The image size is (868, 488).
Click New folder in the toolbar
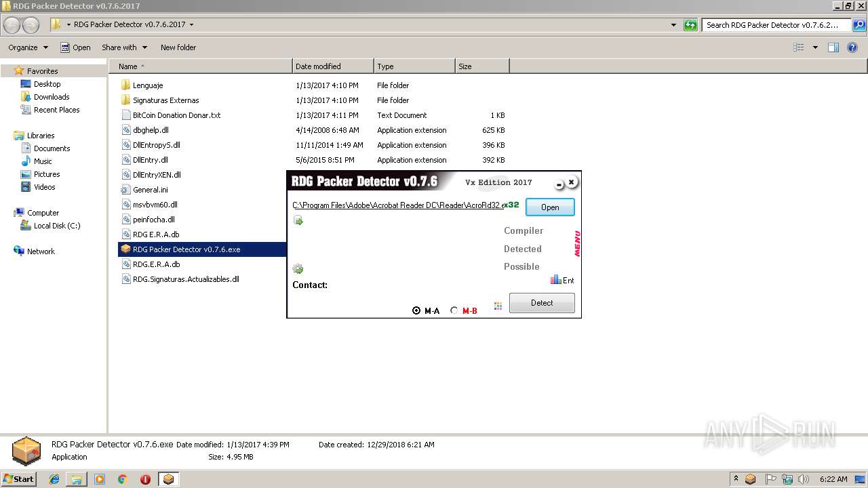178,47
